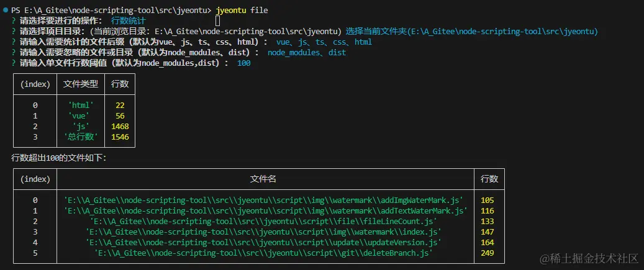Click the '(index)' header of the 文件类型 table
Image resolution: width=644 pixels, height=270 pixels.
[35, 84]
